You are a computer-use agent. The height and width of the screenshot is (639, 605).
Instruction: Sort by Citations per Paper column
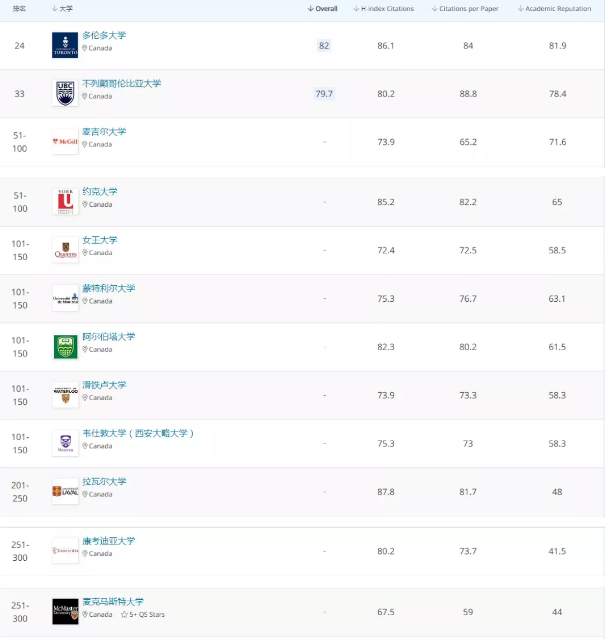pos(465,9)
